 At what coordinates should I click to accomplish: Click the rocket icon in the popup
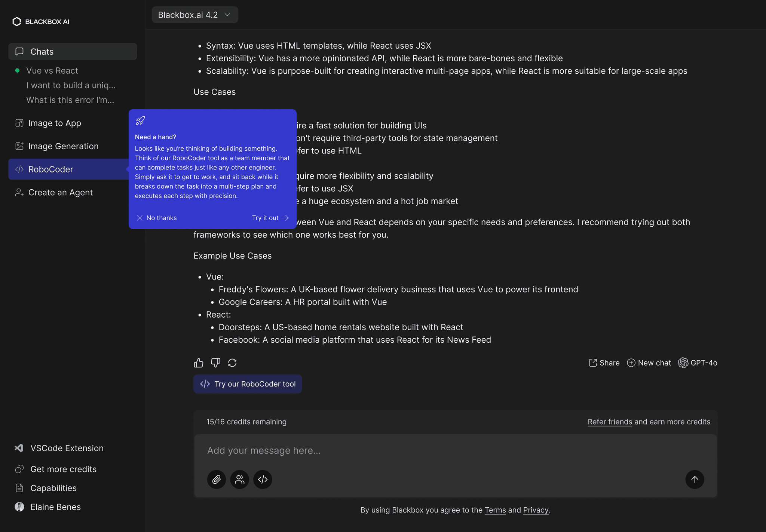pos(140,121)
